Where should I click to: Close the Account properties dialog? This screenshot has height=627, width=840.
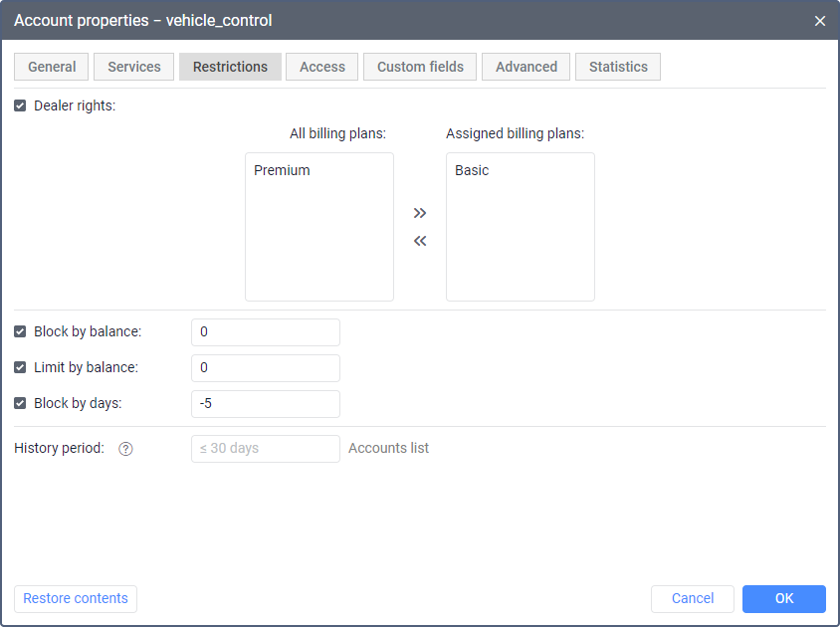tap(820, 21)
